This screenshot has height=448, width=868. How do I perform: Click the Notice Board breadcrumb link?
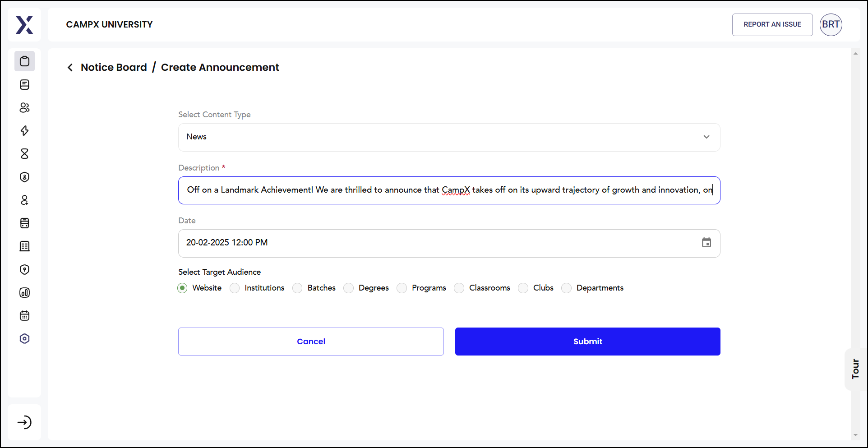click(114, 67)
